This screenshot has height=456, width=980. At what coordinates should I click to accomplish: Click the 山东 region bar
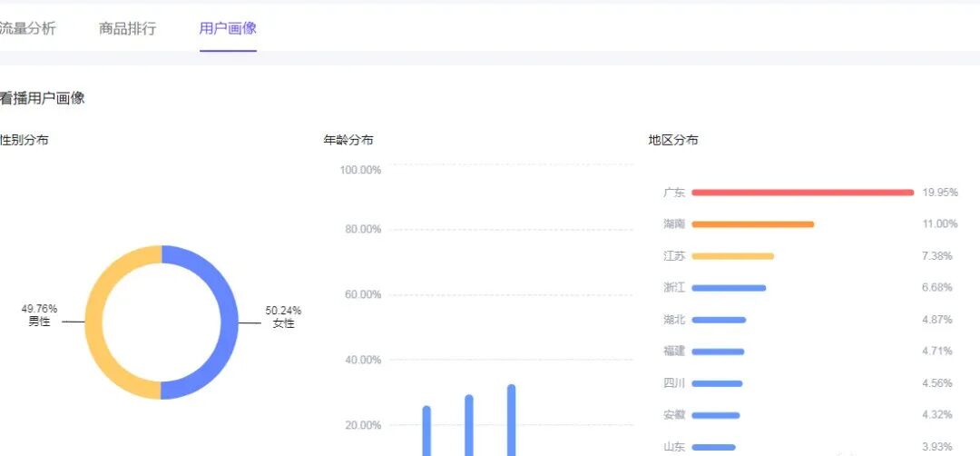click(x=714, y=447)
